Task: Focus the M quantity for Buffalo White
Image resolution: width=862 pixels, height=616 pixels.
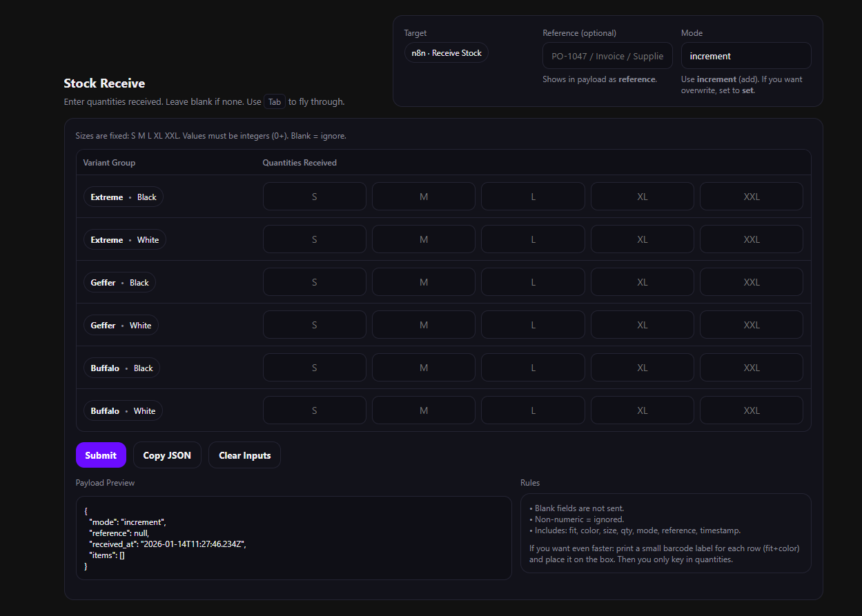Action: [x=424, y=410]
